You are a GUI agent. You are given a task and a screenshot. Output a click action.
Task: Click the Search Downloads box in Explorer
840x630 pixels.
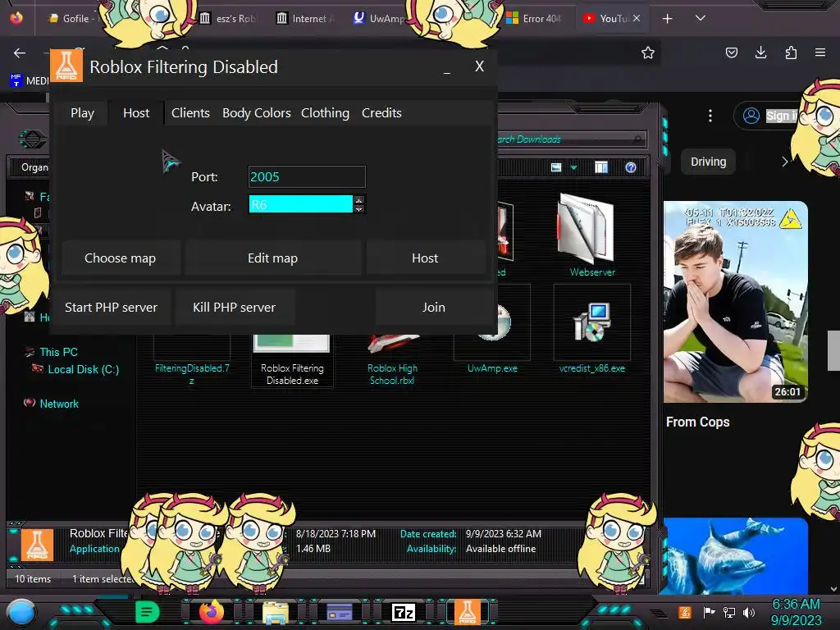(571, 139)
